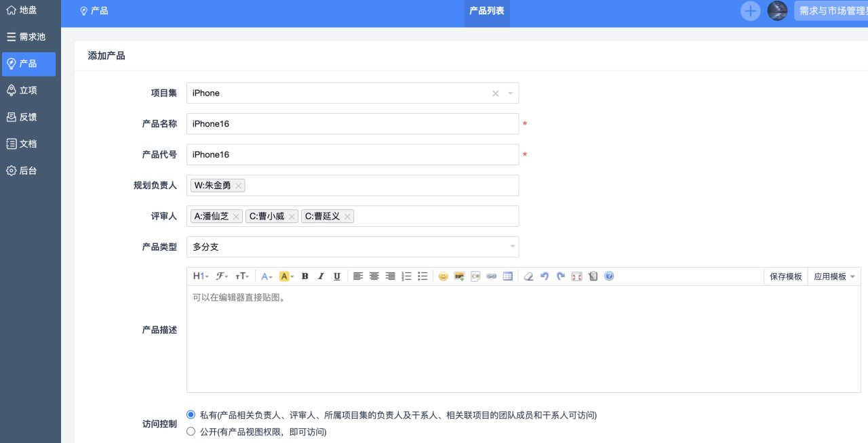
Task: Insert a table via the toolbar
Action: coord(507,276)
